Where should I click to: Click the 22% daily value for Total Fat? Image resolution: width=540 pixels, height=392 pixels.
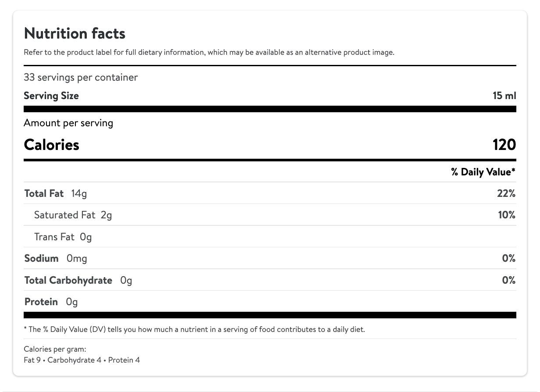point(506,193)
